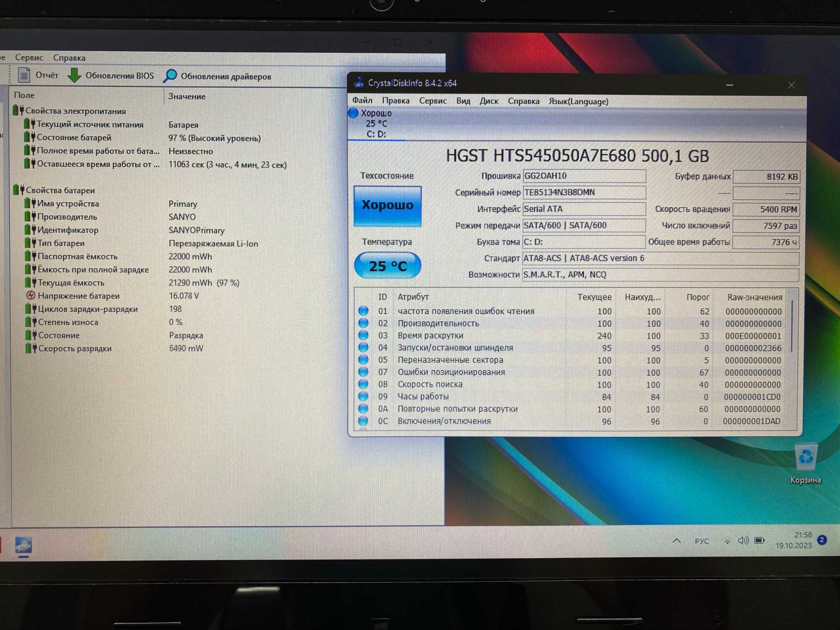
Task: Click the Буфер данных value 8192 KB
Action: tap(766, 177)
